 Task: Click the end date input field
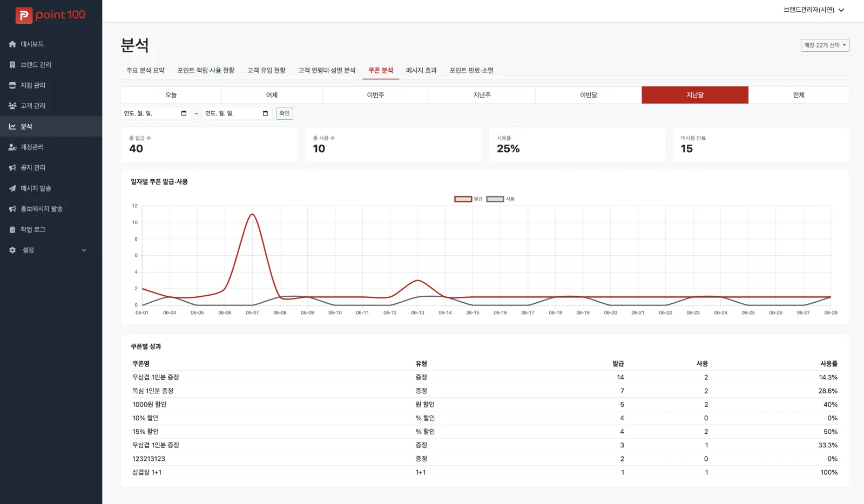coord(237,113)
